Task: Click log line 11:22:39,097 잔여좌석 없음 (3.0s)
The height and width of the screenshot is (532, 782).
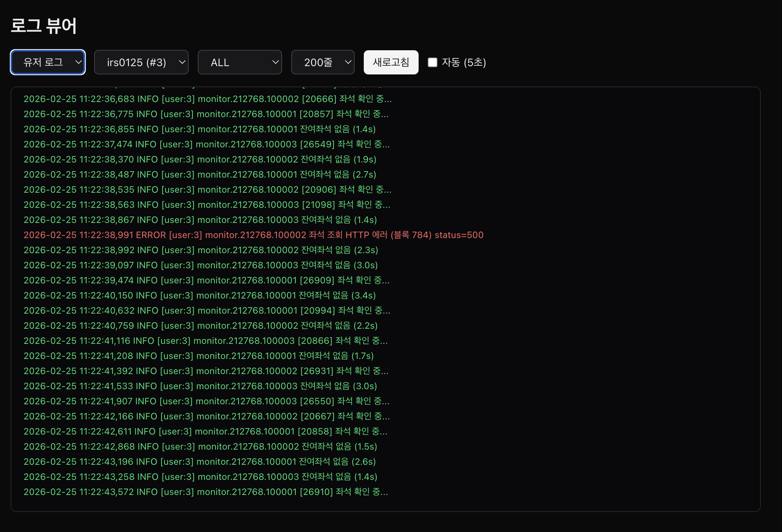Action: click(200, 265)
